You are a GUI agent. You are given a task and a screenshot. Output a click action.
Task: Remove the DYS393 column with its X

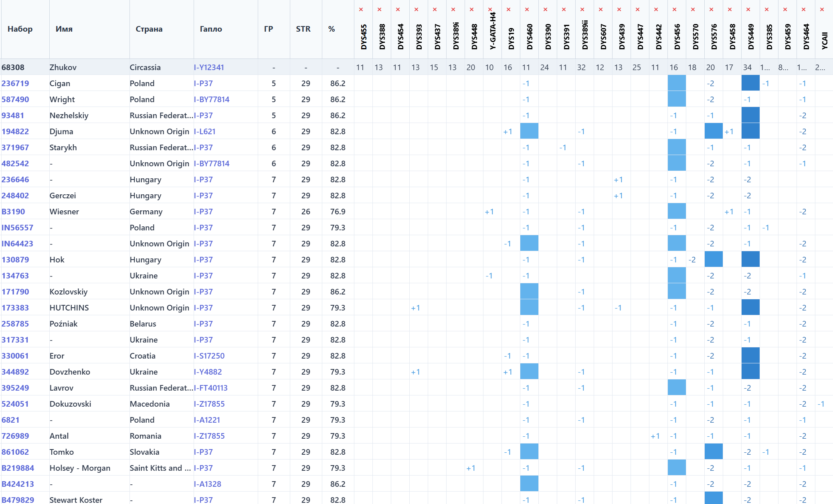tap(416, 10)
